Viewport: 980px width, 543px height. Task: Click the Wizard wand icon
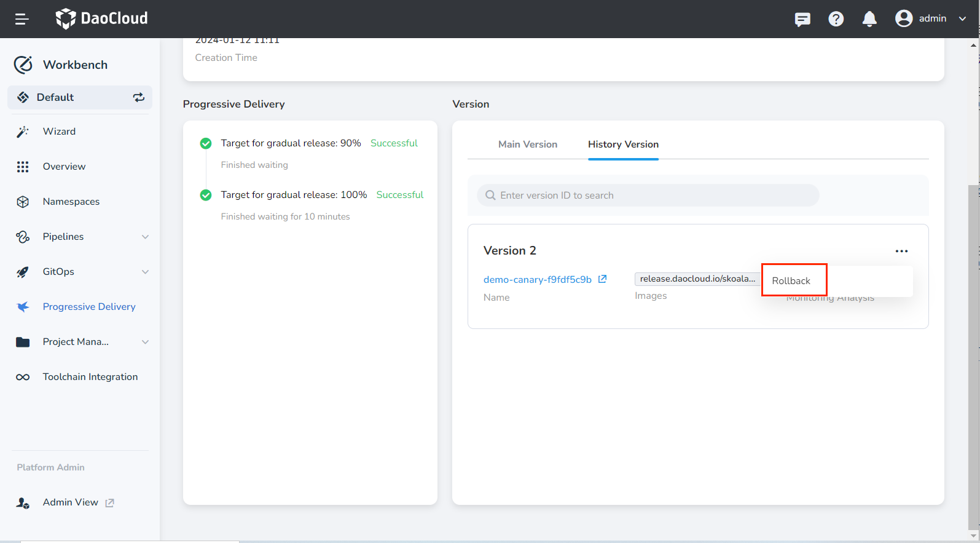coord(23,132)
